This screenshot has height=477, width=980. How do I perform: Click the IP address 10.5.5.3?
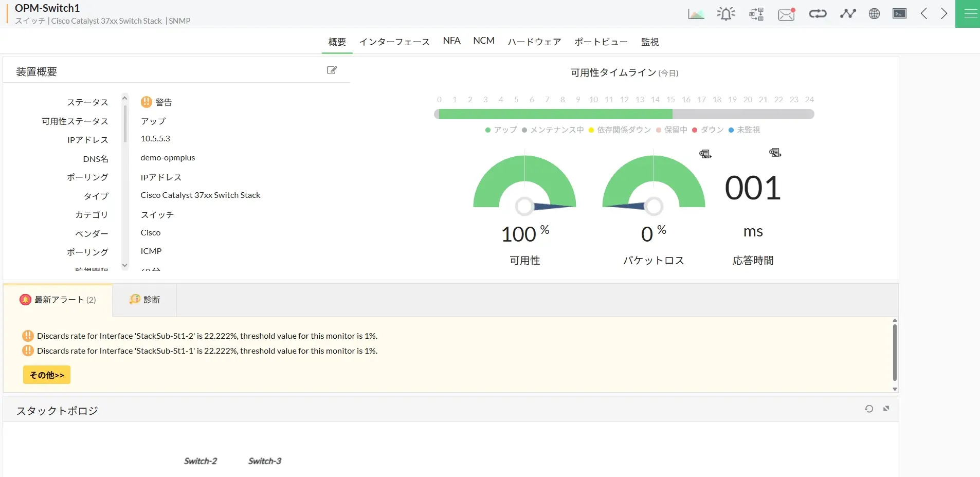coord(155,139)
